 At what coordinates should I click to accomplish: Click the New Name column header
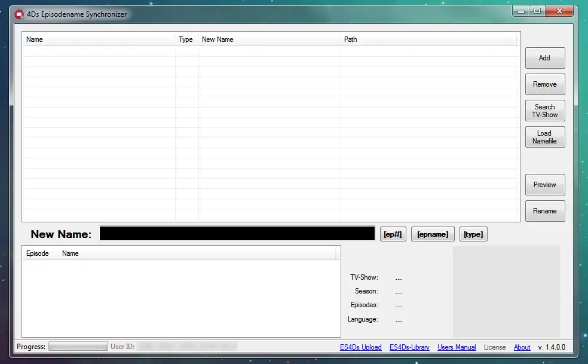269,39
